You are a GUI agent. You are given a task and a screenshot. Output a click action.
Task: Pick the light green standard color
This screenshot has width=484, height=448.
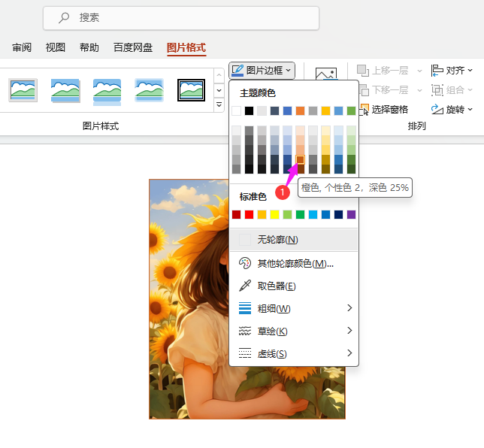pyautogui.click(x=287, y=214)
